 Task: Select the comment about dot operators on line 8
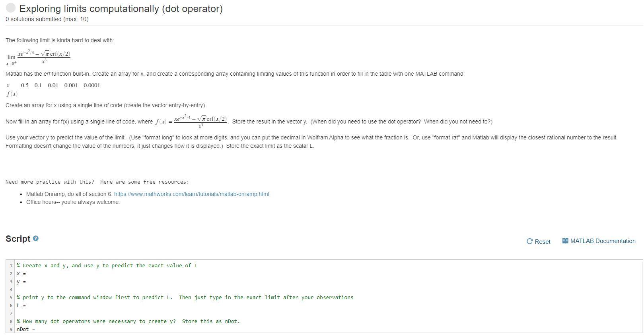click(x=127, y=321)
